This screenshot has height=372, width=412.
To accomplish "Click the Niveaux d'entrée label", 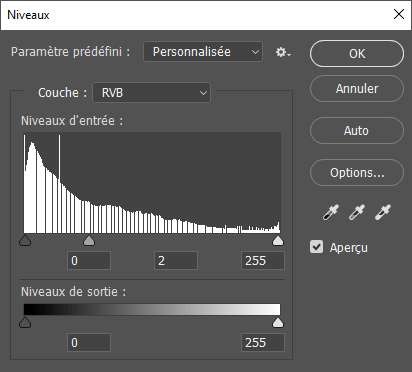I will [72, 121].
